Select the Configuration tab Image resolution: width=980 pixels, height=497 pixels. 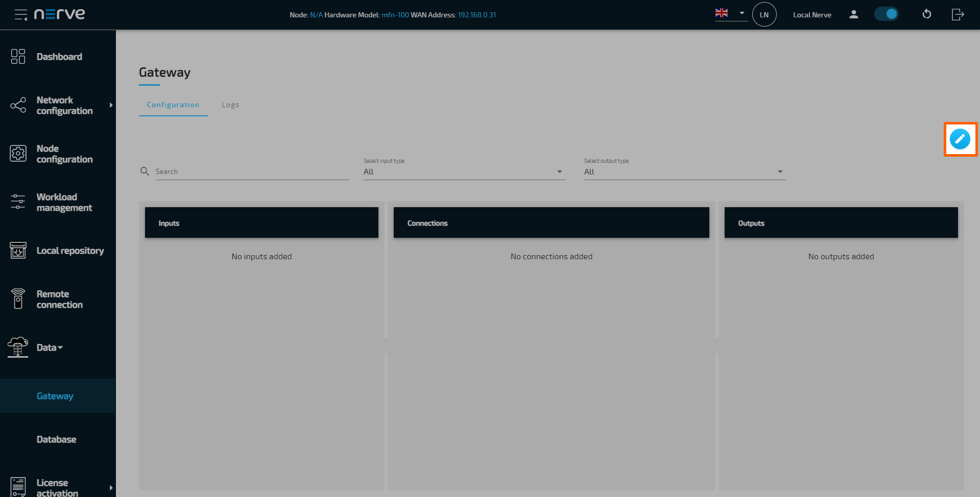tap(173, 105)
